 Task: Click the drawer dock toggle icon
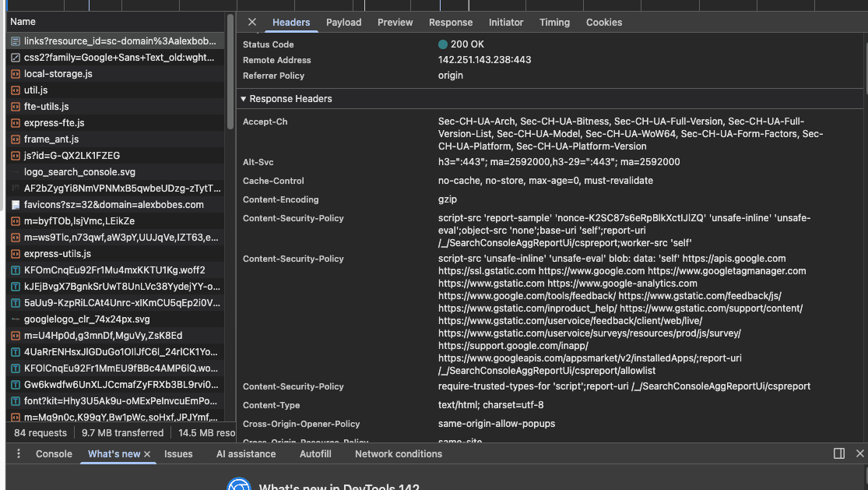pos(839,453)
